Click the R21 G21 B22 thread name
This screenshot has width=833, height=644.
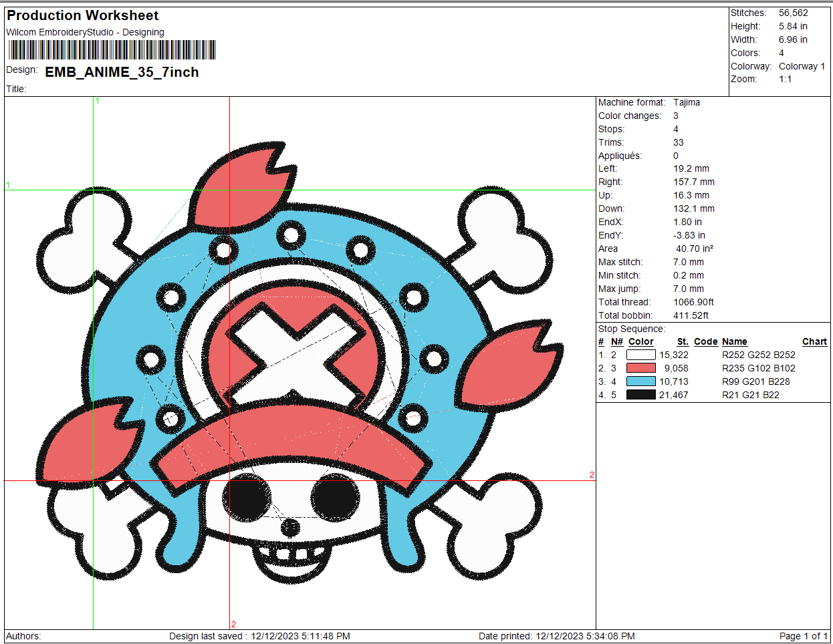point(750,395)
